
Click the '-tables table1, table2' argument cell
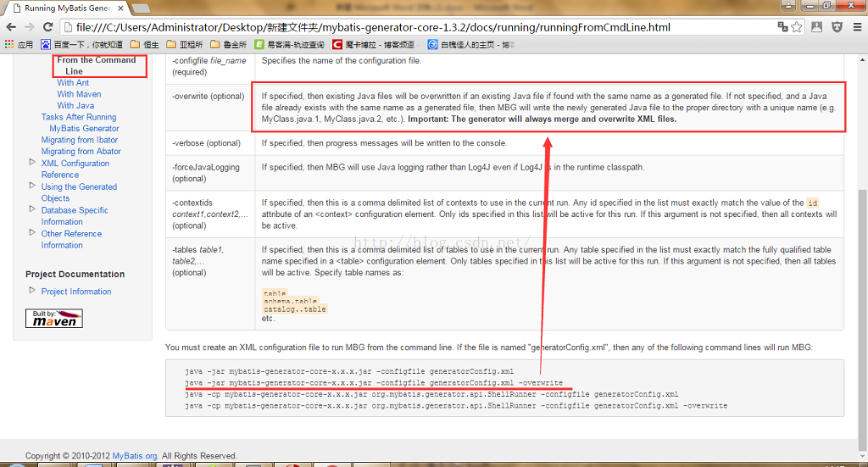tap(210, 284)
